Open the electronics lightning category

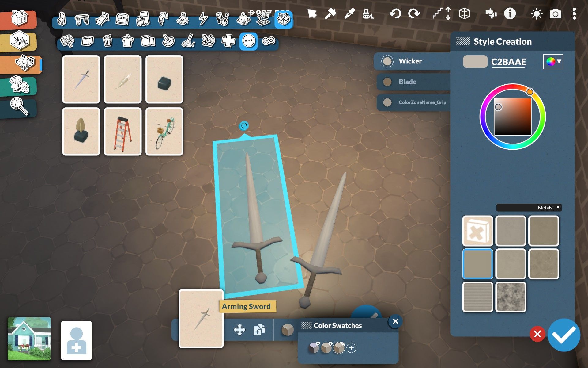[x=203, y=19]
